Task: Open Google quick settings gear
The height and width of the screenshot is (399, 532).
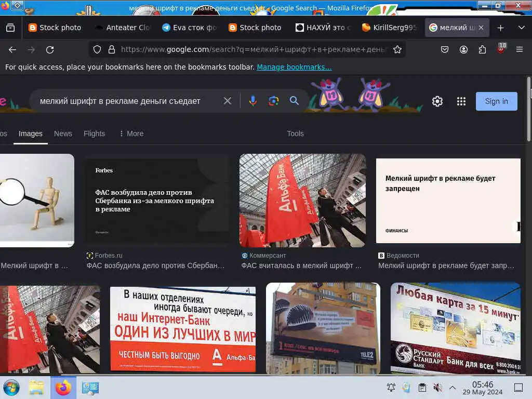Action: 437,101
